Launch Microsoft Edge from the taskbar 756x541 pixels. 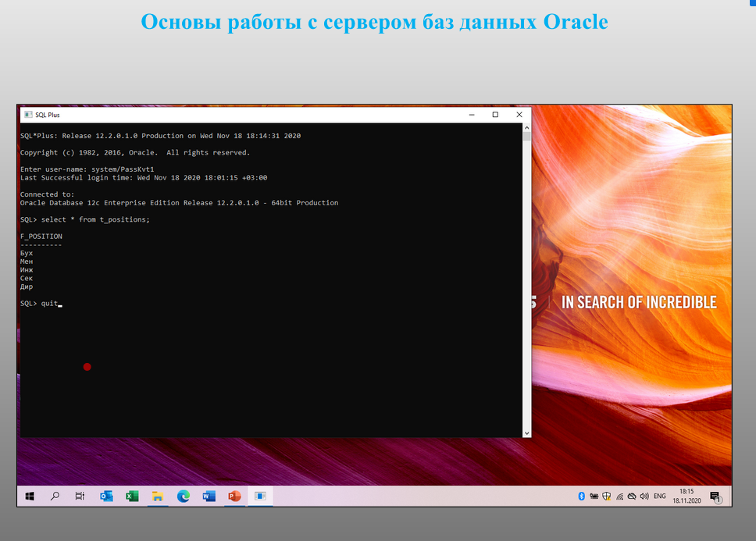(x=184, y=497)
